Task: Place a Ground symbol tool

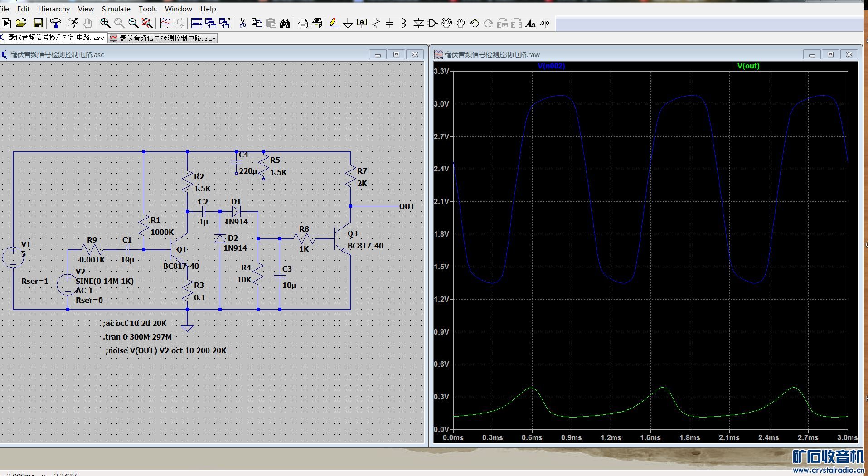Action: [x=348, y=23]
